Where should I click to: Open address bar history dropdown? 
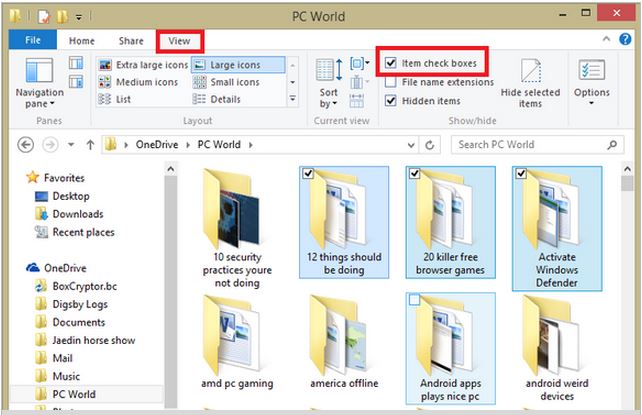[411, 145]
